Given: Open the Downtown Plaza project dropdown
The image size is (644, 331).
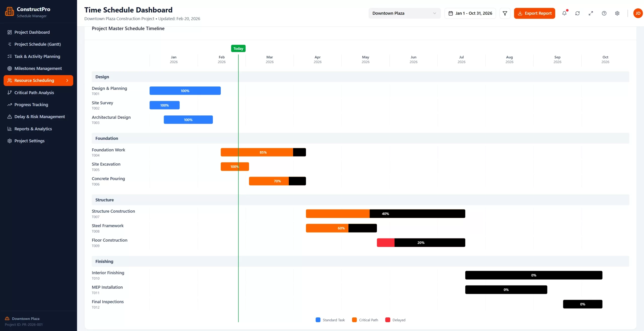Looking at the screenshot, I should [404, 13].
